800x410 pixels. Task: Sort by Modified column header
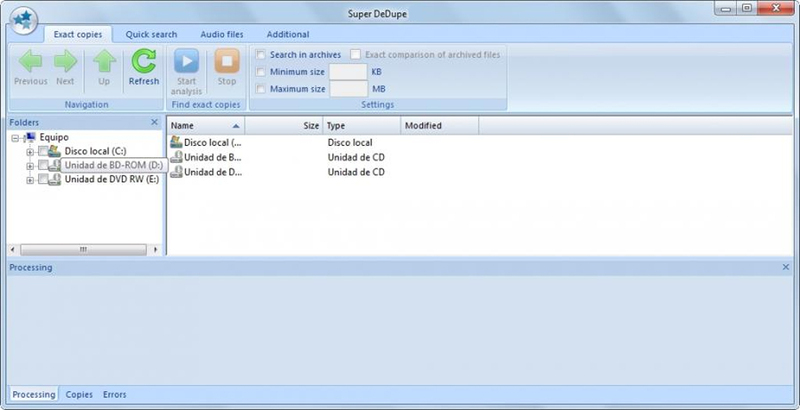coord(440,125)
